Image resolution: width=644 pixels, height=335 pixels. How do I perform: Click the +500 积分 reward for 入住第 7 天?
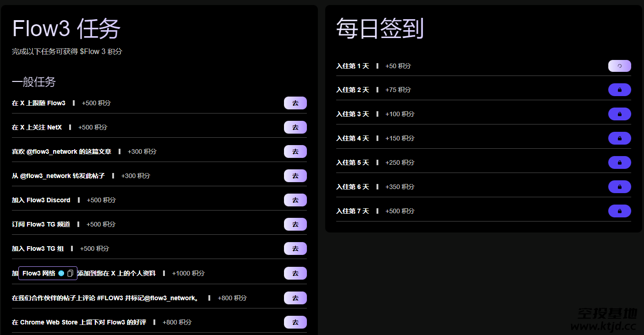click(400, 211)
